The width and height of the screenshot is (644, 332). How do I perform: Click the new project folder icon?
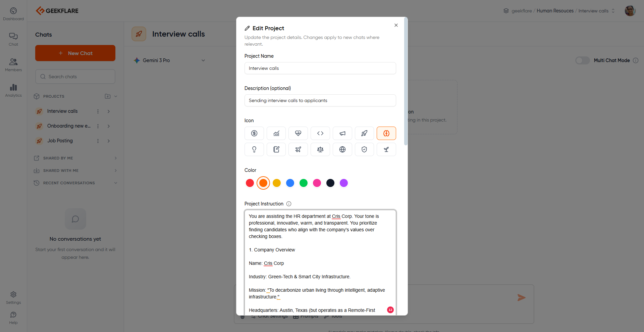108,96
